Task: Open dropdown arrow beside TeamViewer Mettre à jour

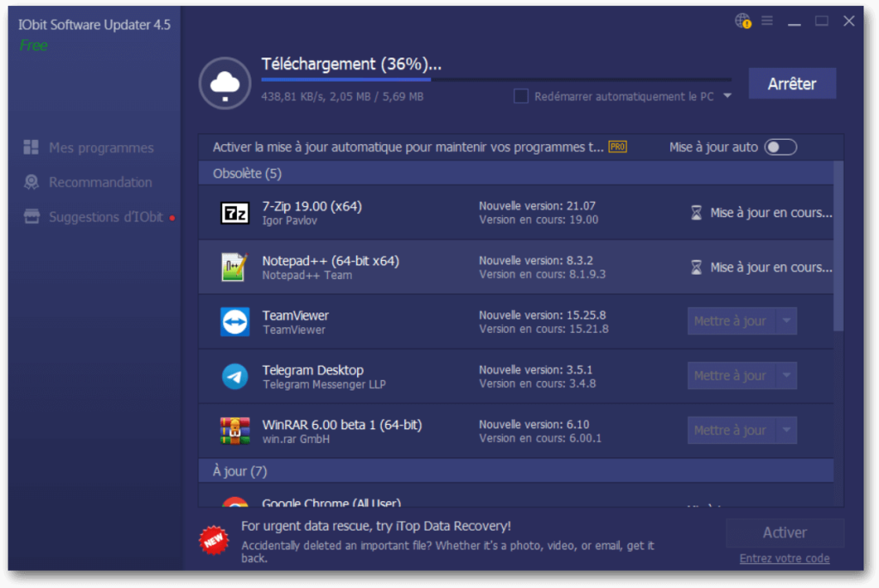Action: [x=786, y=321]
